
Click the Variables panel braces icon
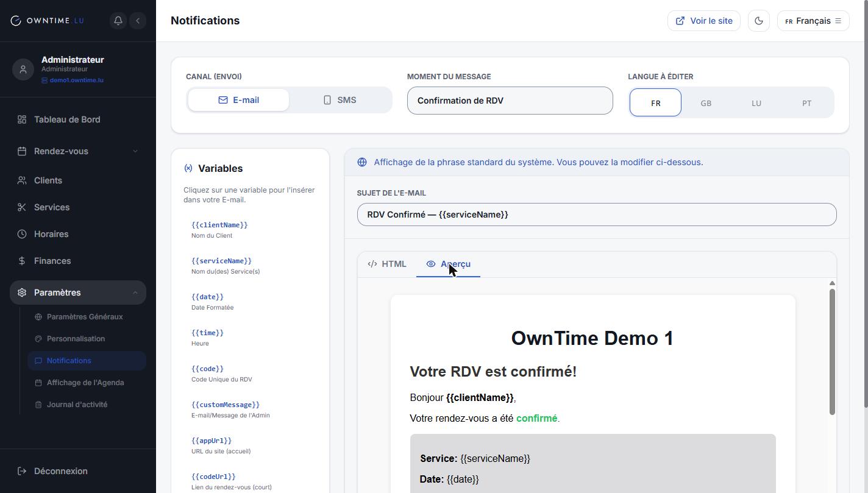(188, 168)
